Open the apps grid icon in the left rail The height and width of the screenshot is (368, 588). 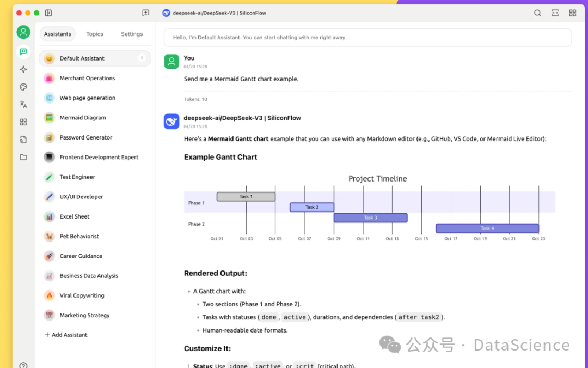[x=23, y=122]
